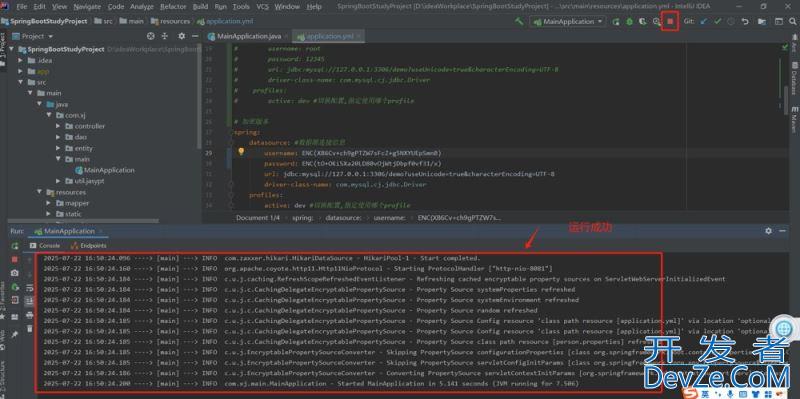Click the username ENC value on line 29
This screenshot has width=800, height=399.
[371, 153]
